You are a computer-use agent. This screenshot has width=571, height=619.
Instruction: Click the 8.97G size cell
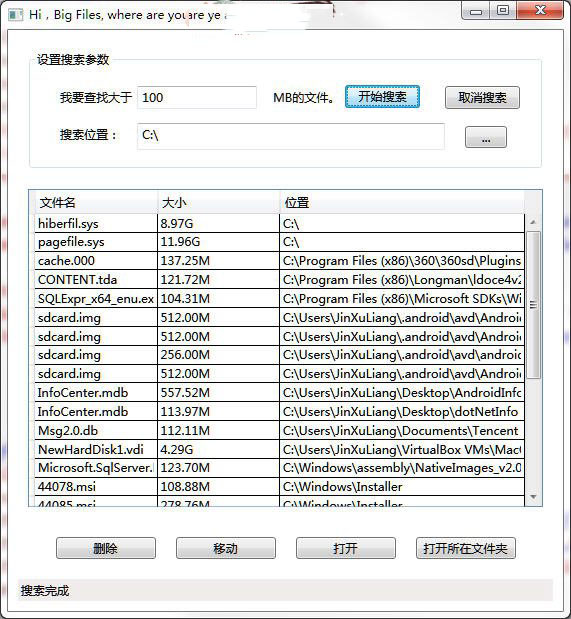pyautogui.click(x=218, y=223)
